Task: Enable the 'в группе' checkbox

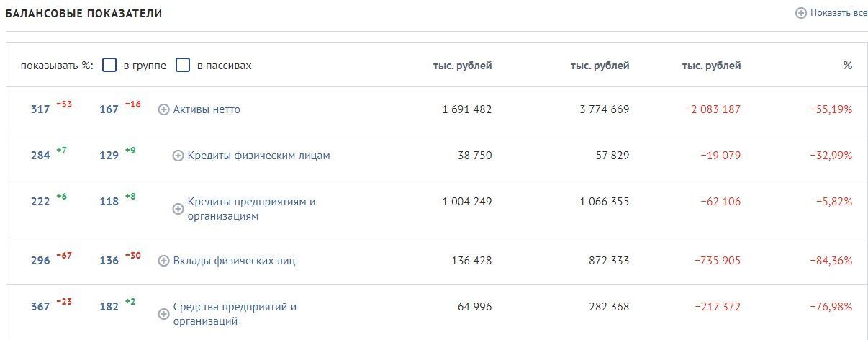Action: [x=109, y=65]
